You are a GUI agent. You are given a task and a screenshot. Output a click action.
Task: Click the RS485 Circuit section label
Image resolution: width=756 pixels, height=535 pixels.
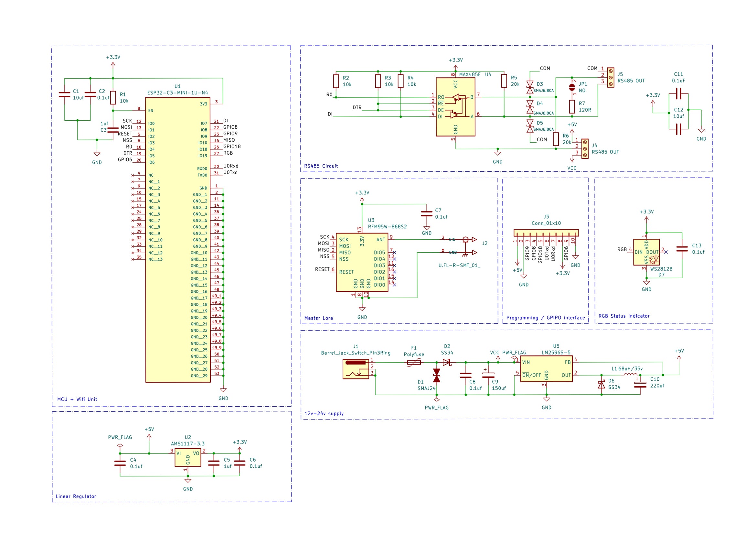(321, 166)
